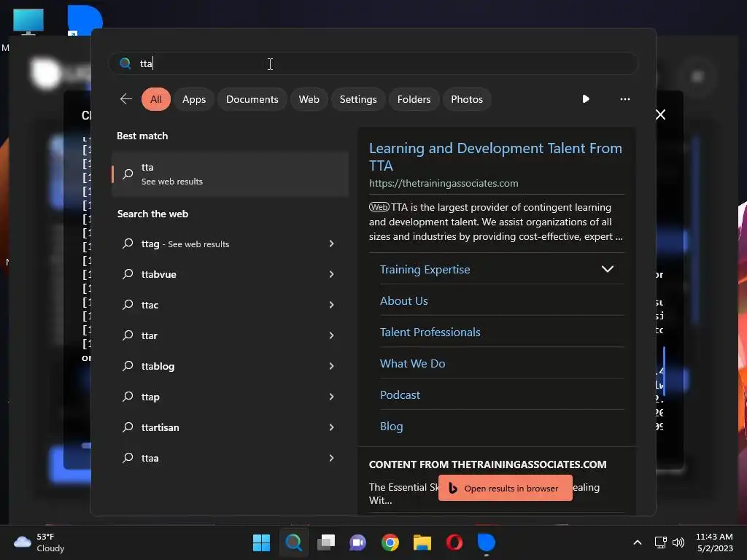
Task: Switch to the Folders filter
Action: tap(414, 99)
